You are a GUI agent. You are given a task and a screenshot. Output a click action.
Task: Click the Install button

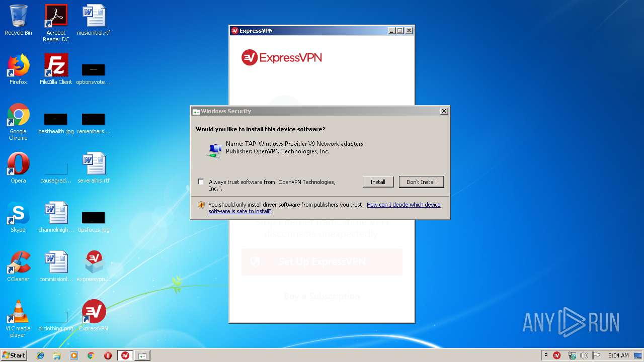378,182
